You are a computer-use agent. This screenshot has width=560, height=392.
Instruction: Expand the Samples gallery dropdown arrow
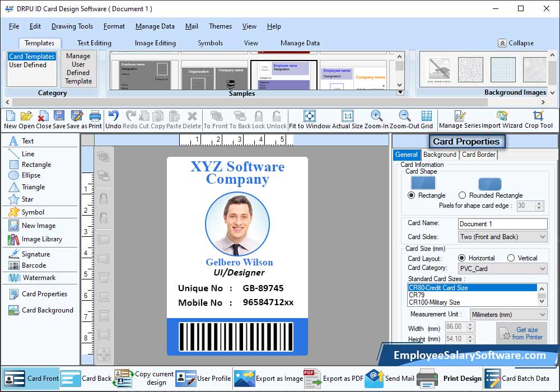point(400,92)
